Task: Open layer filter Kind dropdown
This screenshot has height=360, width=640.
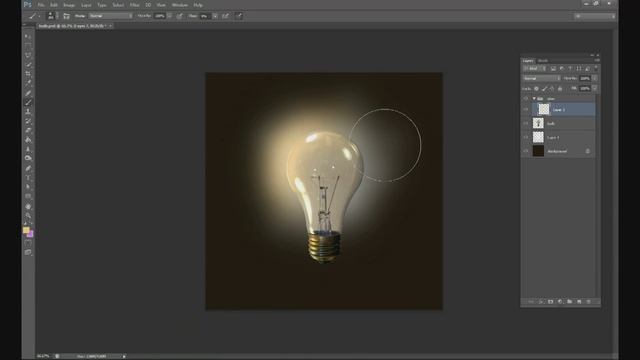Action: point(535,69)
